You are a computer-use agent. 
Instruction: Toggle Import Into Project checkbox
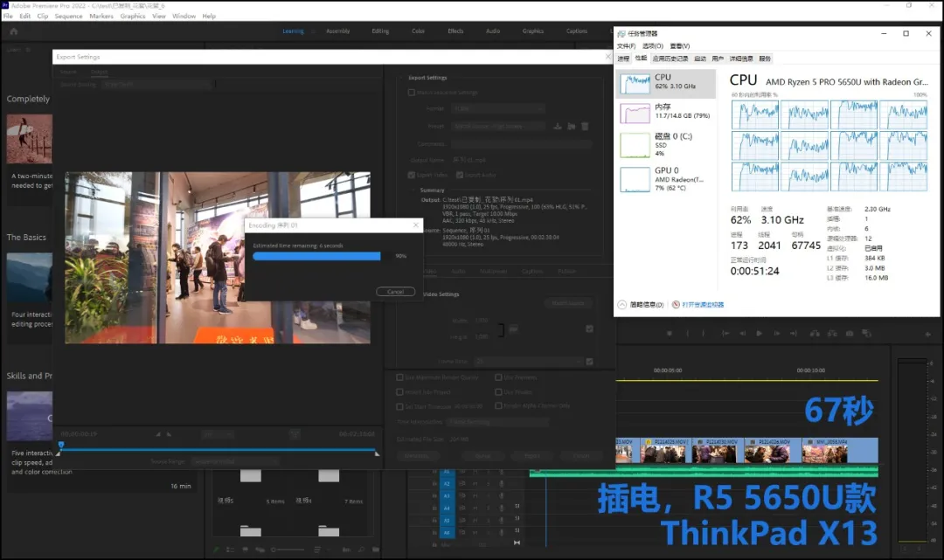tap(399, 392)
